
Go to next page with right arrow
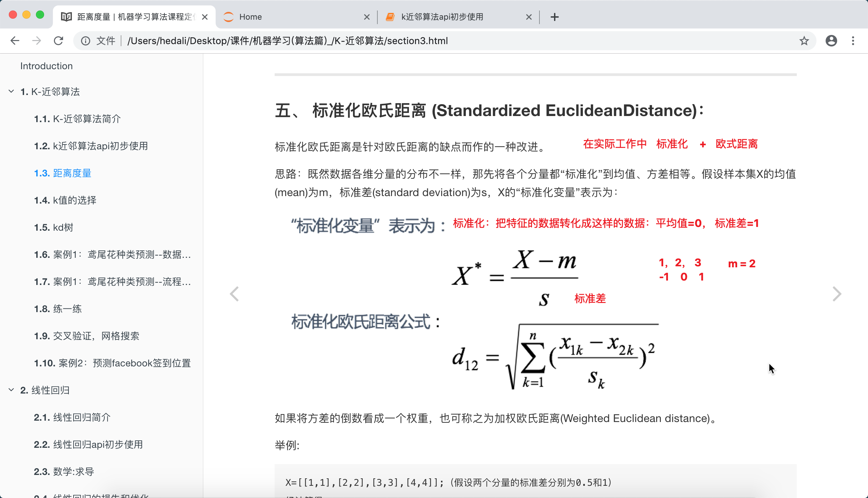[836, 294]
